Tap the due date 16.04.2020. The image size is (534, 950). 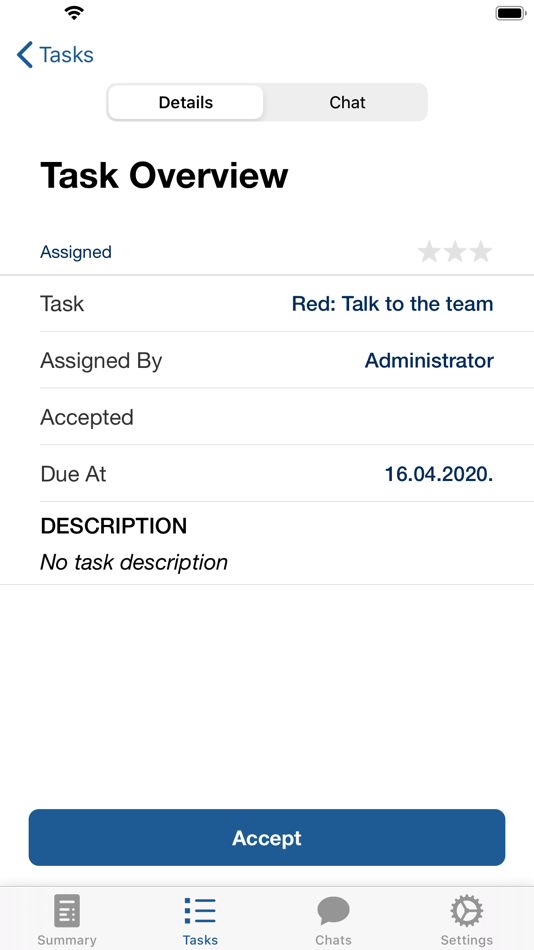(x=439, y=474)
